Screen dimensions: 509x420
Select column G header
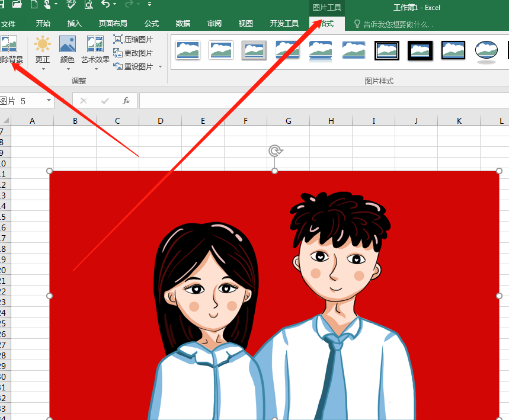[x=288, y=121]
